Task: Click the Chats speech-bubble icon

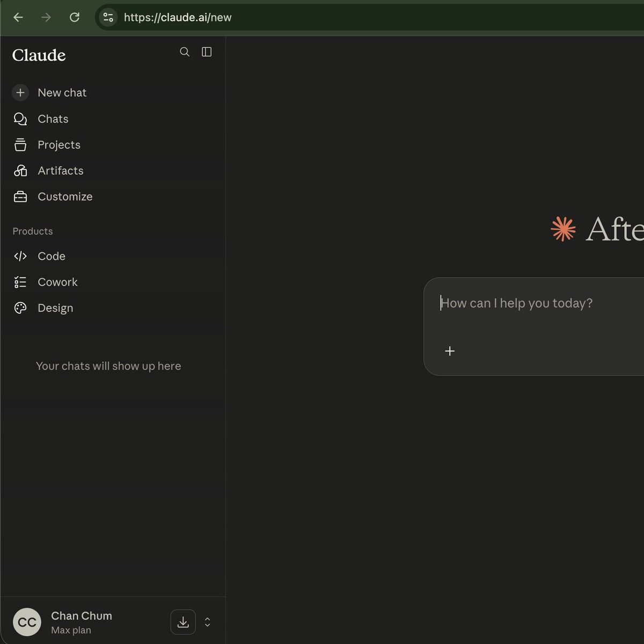Action: (20, 119)
